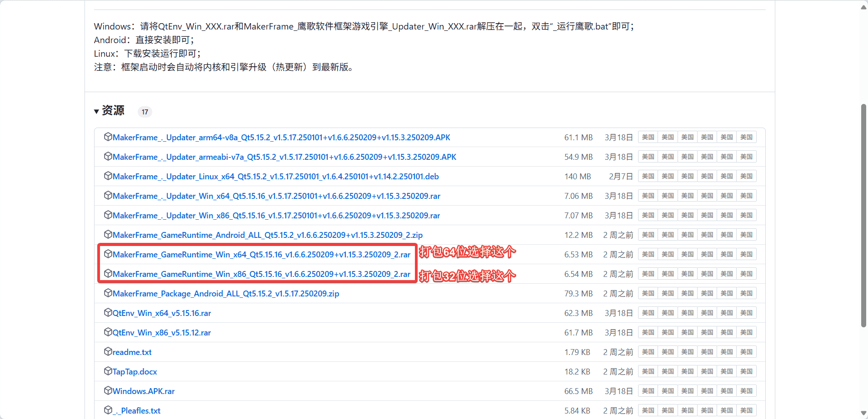
Task: Click package icon next to Windows.APK.rar
Action: (x=108, y=390)
